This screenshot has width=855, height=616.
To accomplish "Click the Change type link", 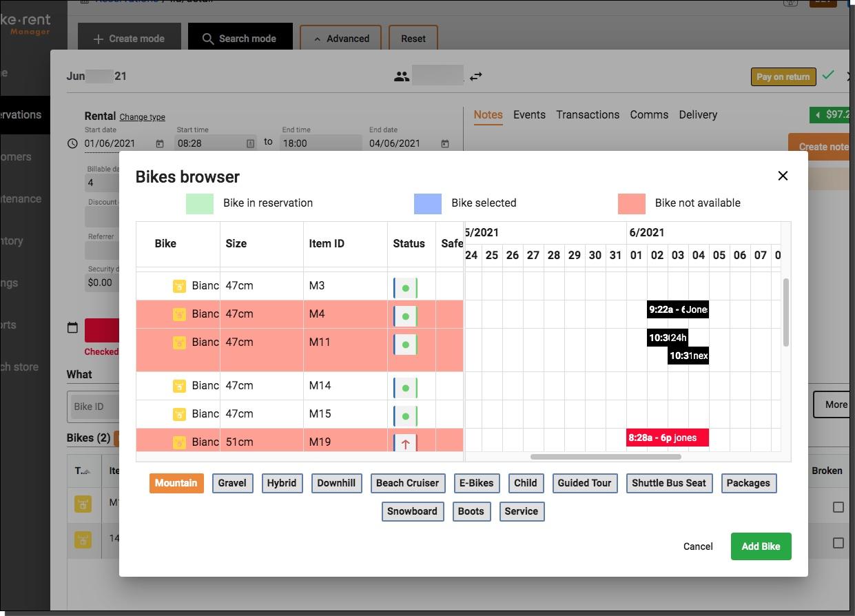I will (142, 117).
